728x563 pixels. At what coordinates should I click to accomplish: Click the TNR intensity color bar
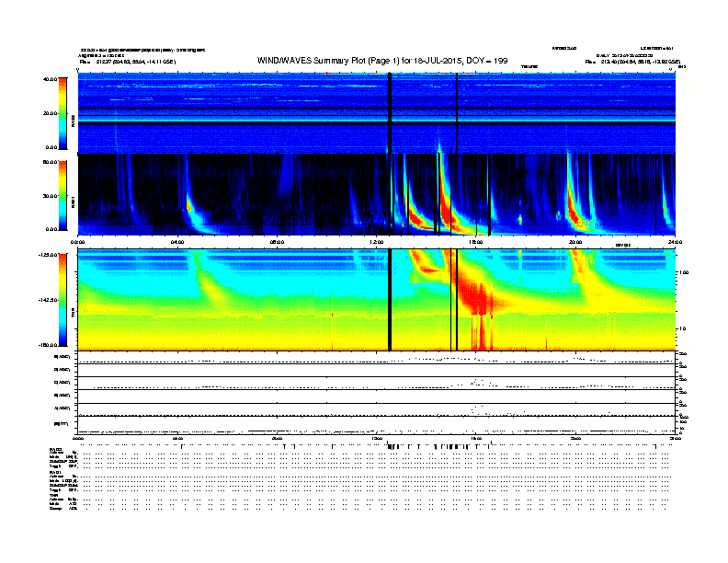pyautogui.click(x=63, y=300)
